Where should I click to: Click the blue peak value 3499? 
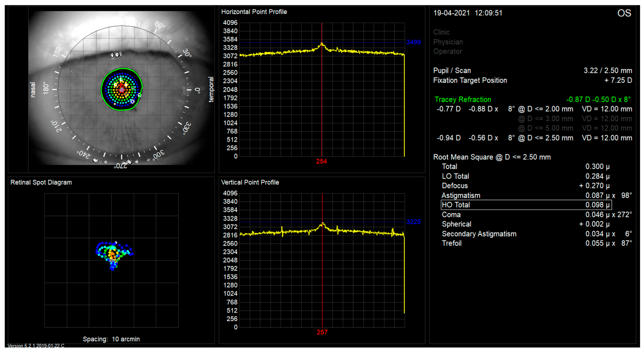coord(414,42)
